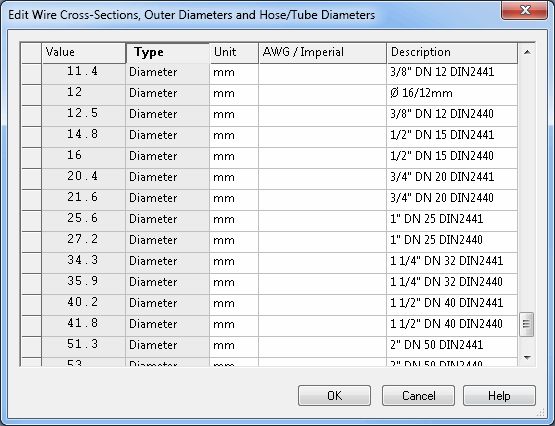This screenshot has height=426, width=555.
Task: Click the scroll up arrow
Action: [527, 52]
